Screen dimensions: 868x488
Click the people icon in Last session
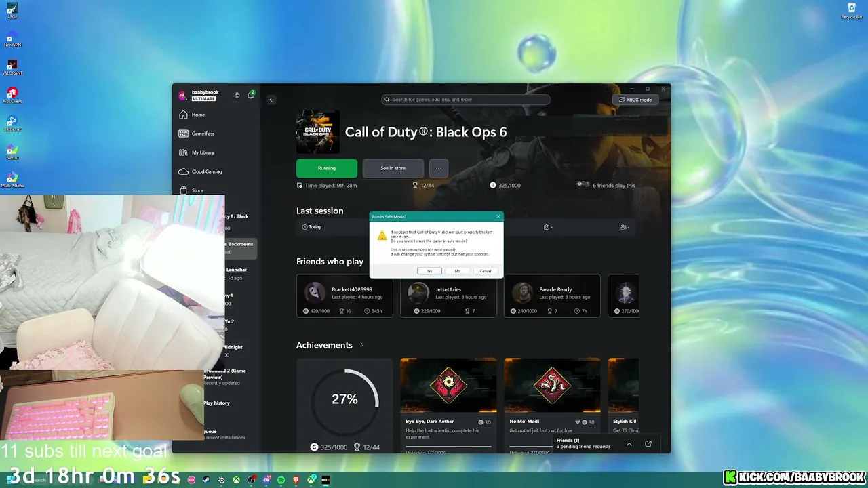tap(624, 227)
